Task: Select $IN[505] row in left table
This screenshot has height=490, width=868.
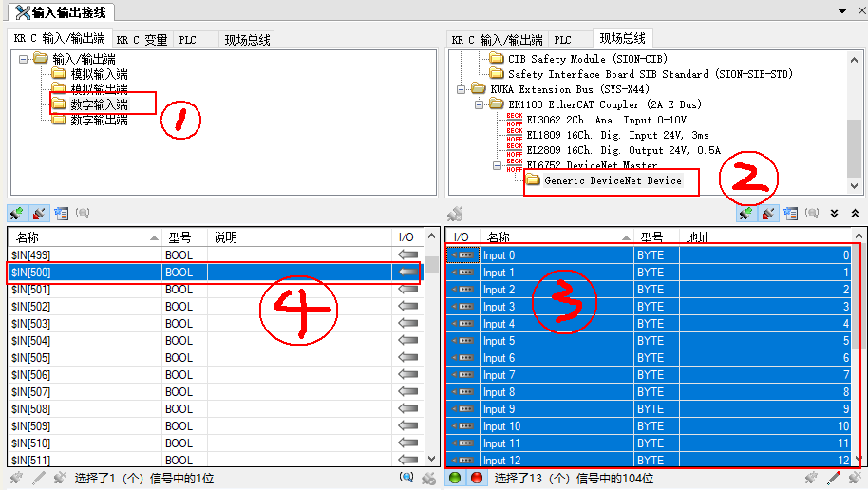Action: 216,358
